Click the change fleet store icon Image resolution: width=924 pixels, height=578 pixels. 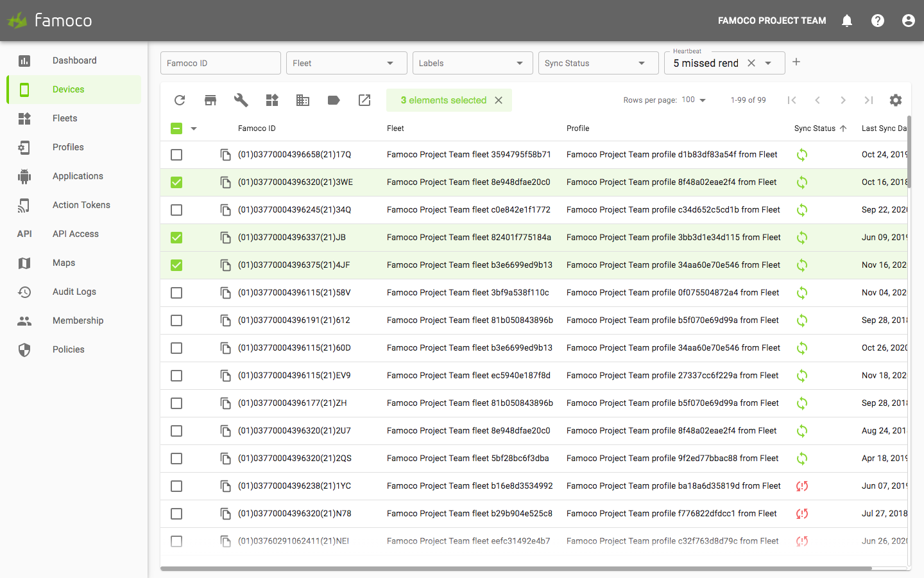tap(210, 100)
